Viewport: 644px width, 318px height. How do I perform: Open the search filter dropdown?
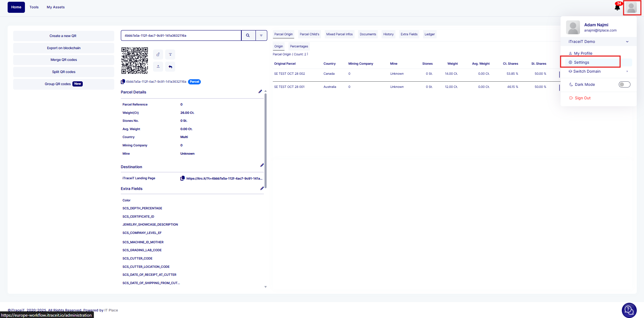pos(261,35)
